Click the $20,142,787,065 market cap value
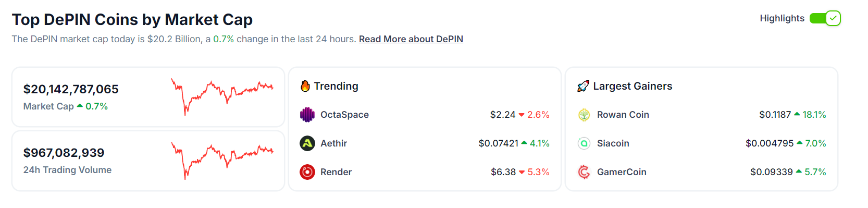868x208 pixels. pyautogui.click(x=71, y=89)
